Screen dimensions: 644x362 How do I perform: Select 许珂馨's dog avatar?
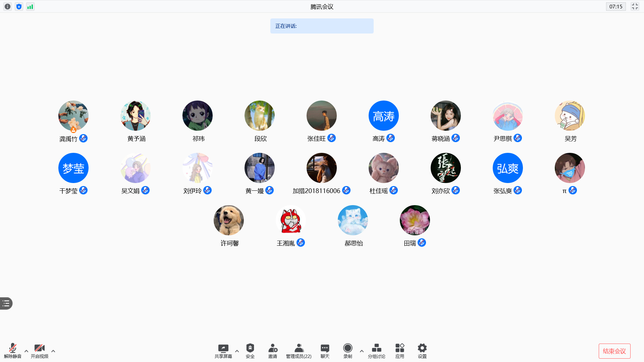click(229, 220)
